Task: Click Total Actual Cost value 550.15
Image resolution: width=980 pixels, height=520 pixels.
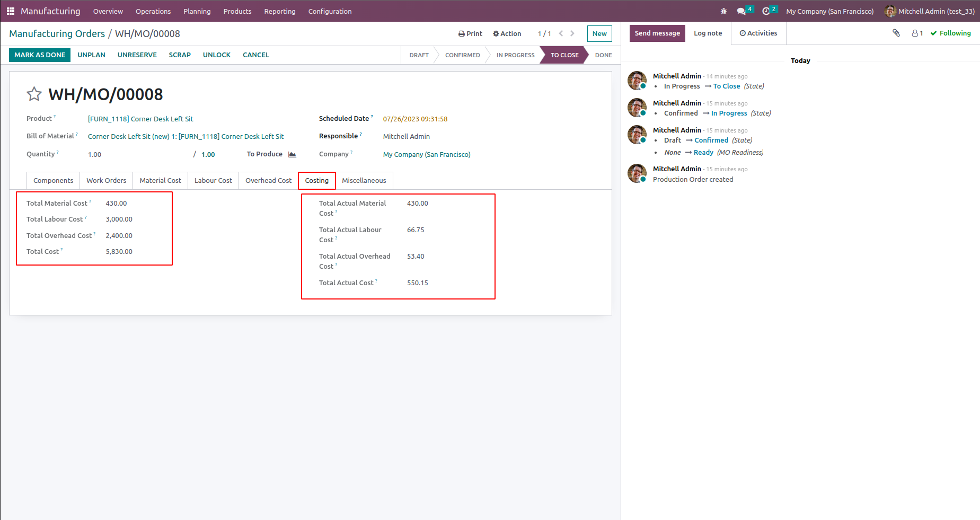Action: (x=418, y=283)
